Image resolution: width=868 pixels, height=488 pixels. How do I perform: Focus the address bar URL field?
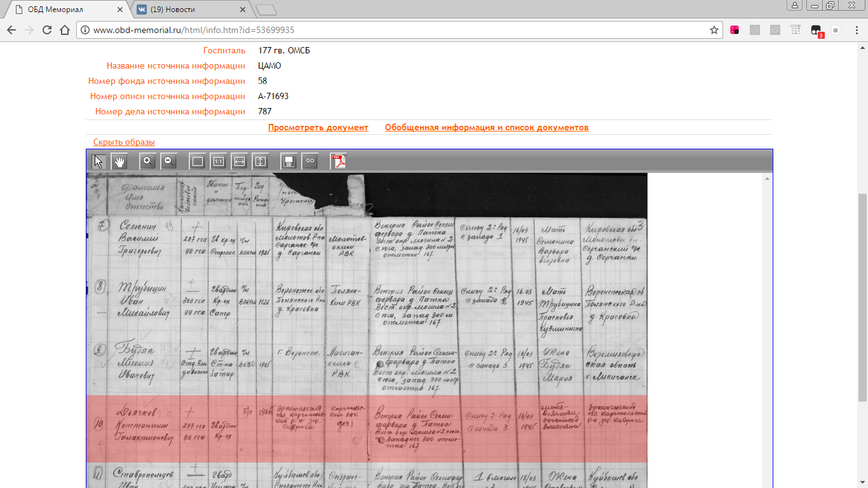coord(399,30)
